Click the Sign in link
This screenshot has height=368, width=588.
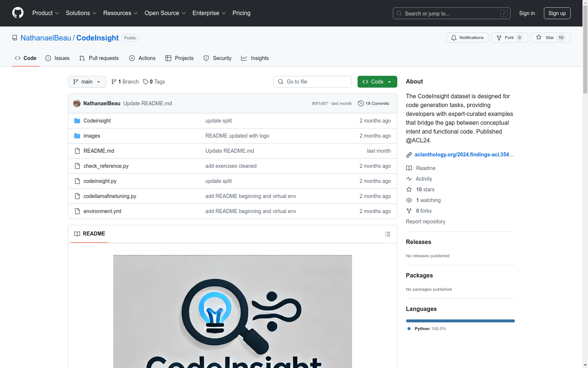point(527,13)
